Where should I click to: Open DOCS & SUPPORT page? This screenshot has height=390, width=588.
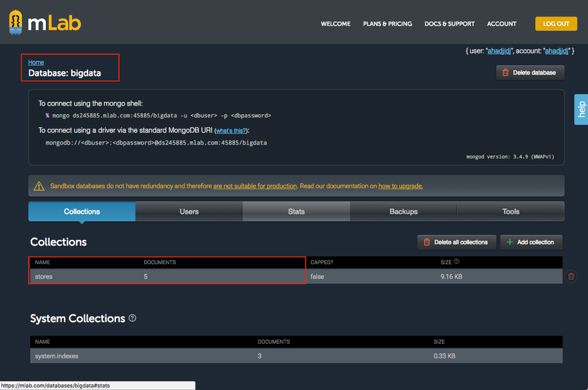(x=449, y=24)
